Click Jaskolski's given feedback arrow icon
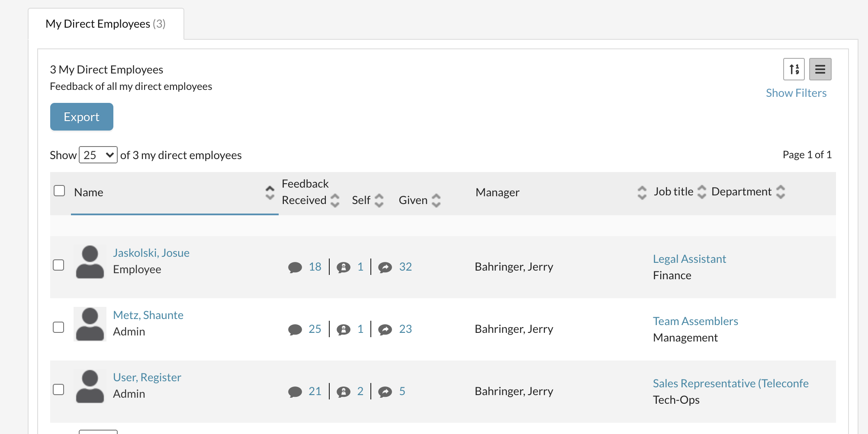Screen dimensions: 868x434 click(x=385, y=268)
